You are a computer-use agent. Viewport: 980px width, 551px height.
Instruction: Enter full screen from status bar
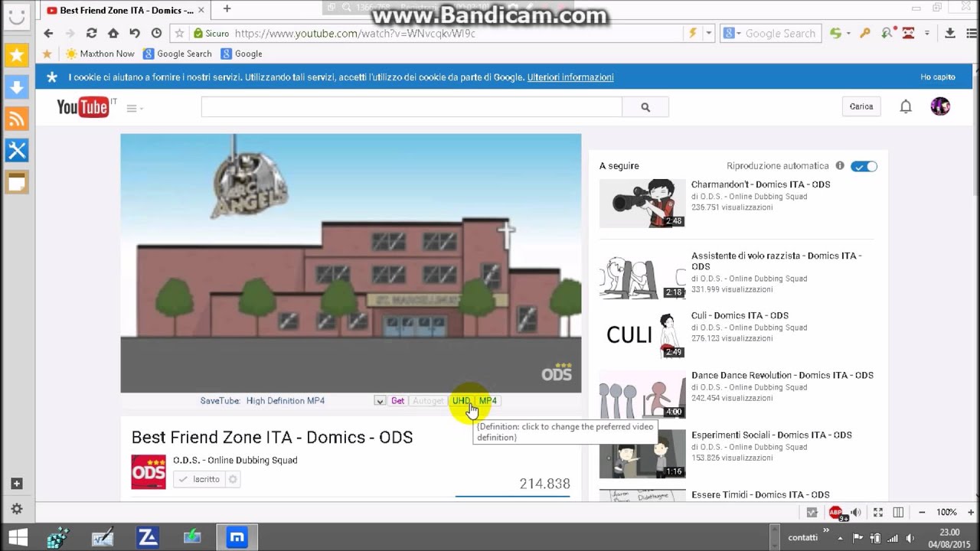pyautogui.click(x=878, y=512)
